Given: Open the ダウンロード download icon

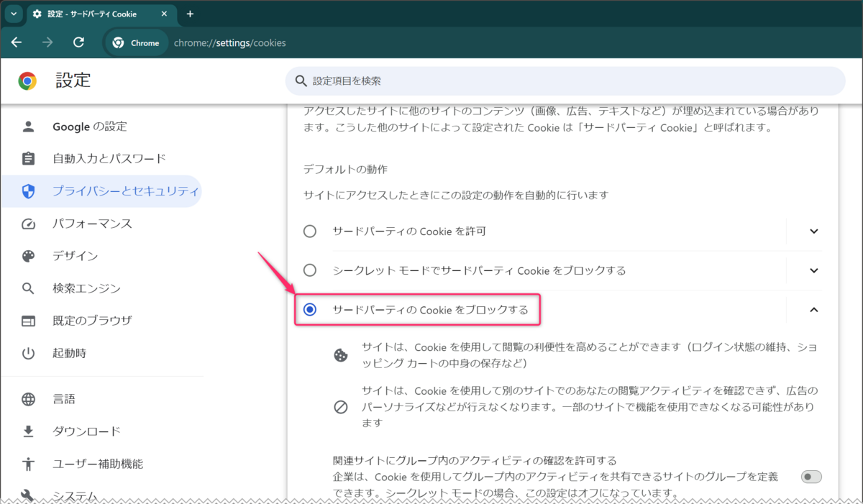Looking at the screenshot, I should [x=28, y=431].
